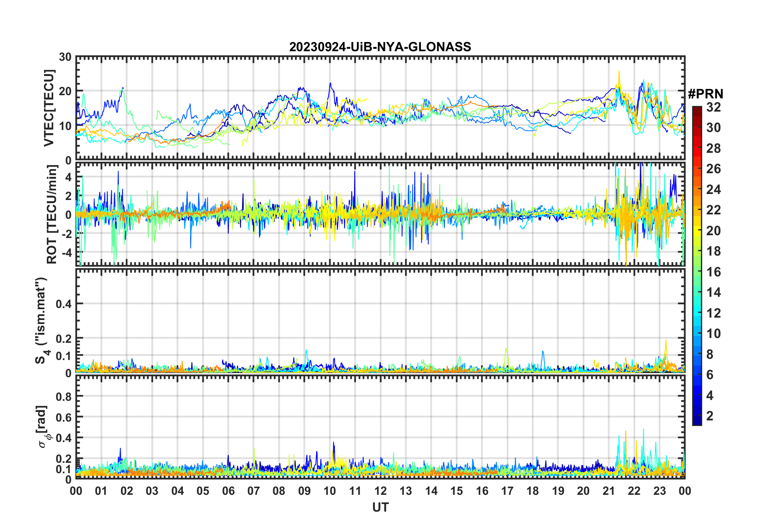Click PRN colorbar tick label 14

[713, 292]
